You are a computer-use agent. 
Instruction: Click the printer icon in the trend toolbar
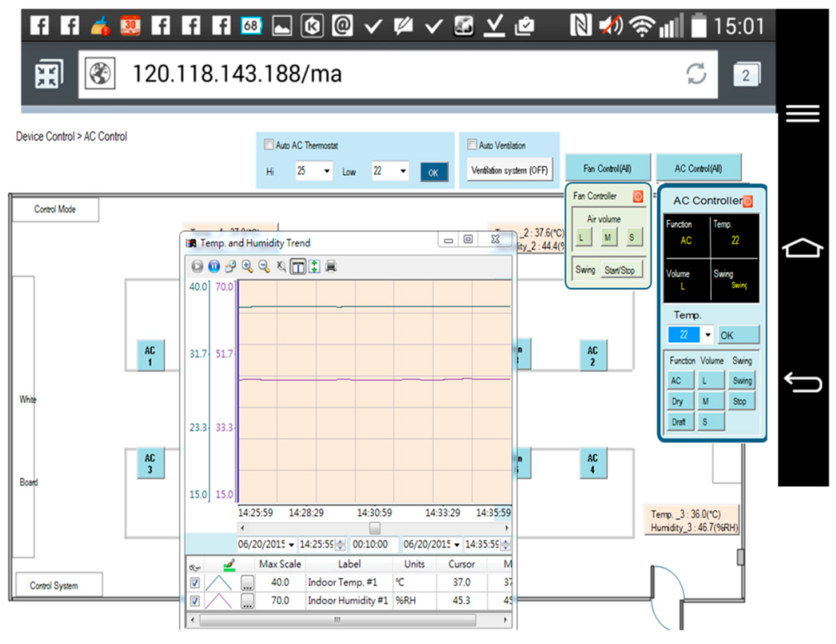(x=331, y=266)
